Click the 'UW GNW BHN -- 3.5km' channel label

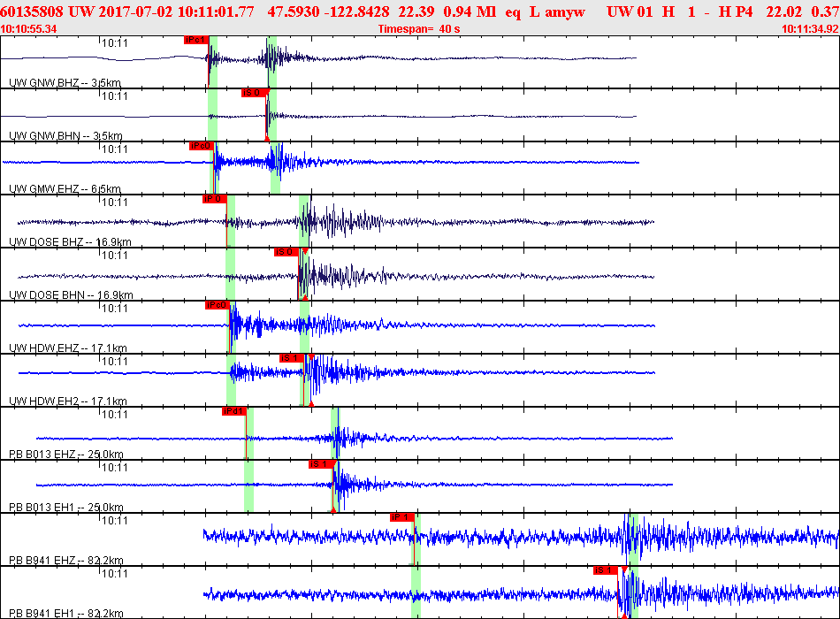tap(66, 136)
